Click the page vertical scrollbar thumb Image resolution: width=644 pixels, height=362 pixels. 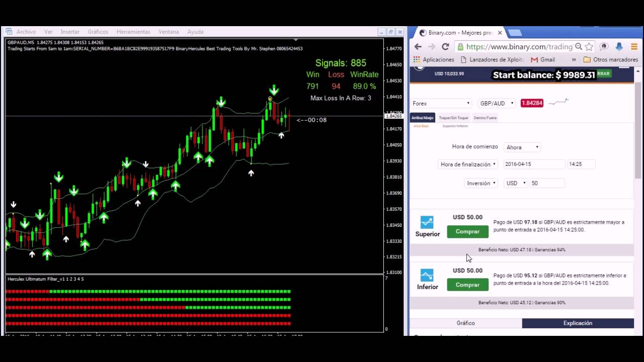pos(638,131)
